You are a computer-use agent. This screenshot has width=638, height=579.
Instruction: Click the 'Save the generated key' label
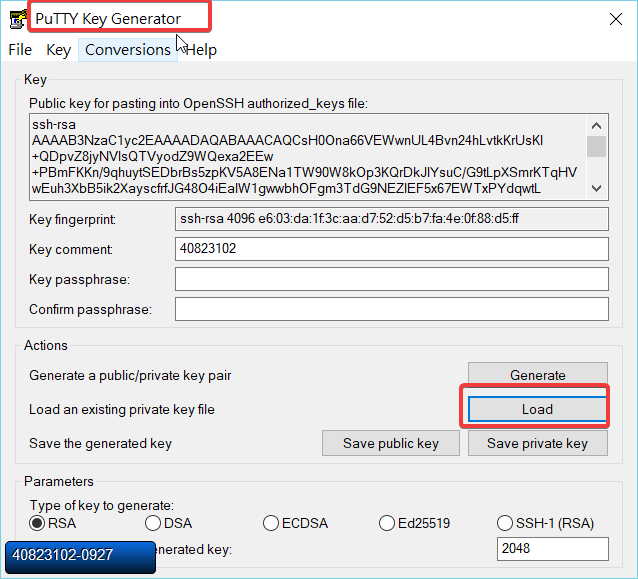pyautogui.click(x=100, y=443)
